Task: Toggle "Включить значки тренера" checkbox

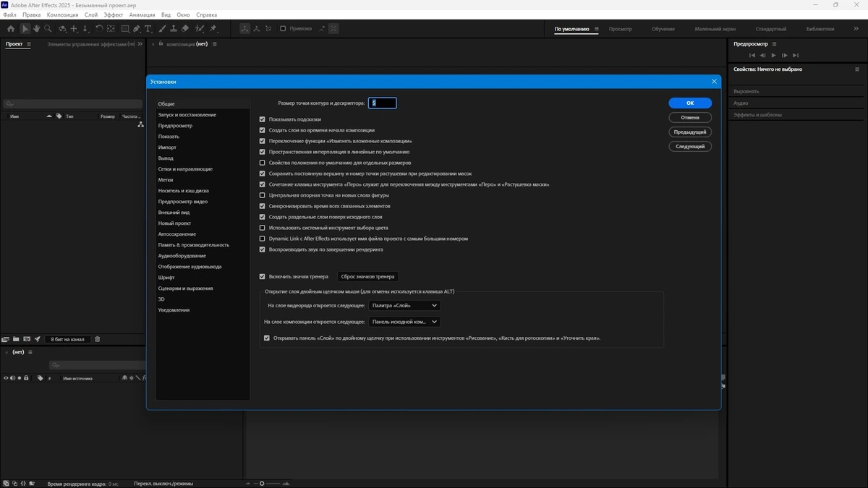Action: tap(263, 276)
